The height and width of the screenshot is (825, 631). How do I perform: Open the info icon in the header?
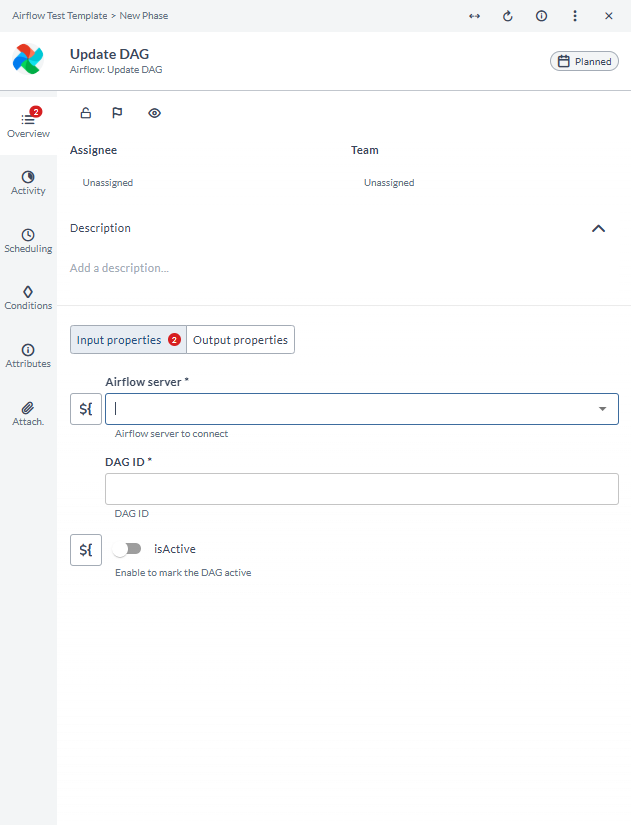point(541,16)
